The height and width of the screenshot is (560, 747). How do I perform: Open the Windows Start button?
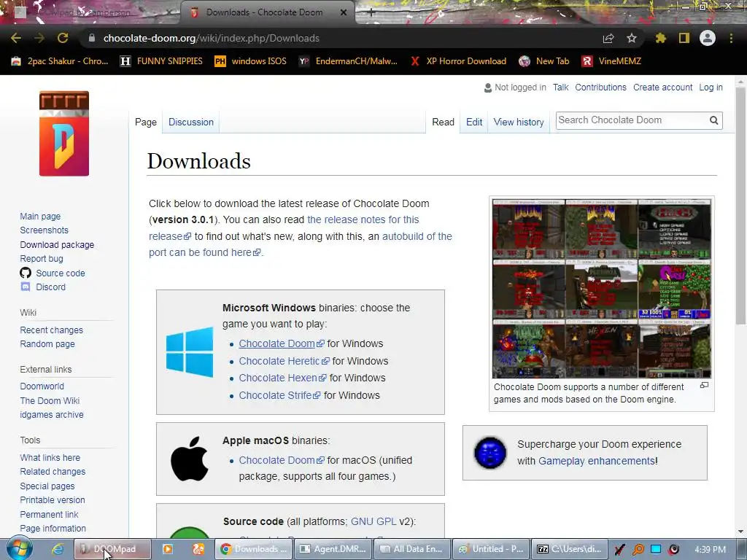pyautogui.click(x=20, y=548)
